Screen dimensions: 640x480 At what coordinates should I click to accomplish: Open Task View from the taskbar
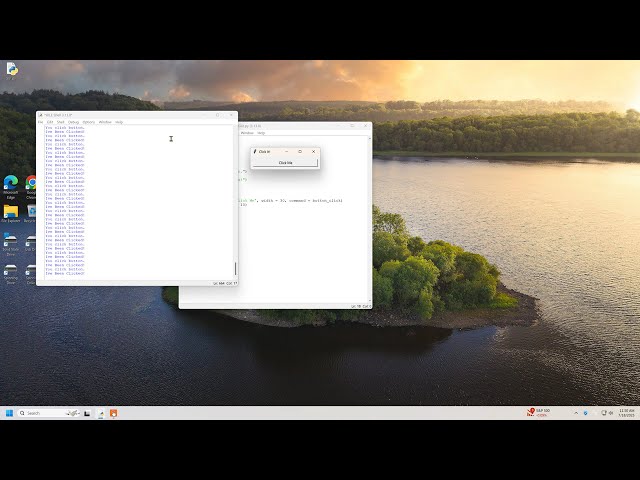(87, 413)
